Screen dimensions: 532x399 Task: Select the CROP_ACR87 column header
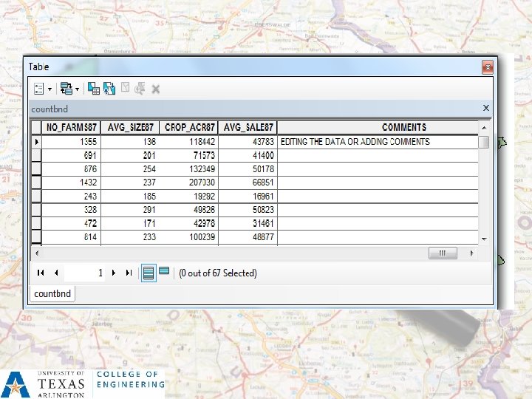pyautogui.click(x=189, y=127)
